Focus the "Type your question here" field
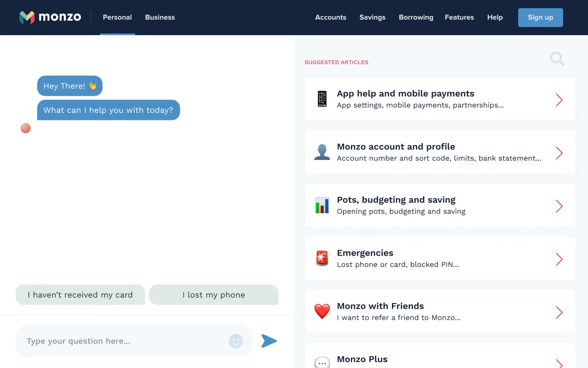The width and height of the screenshot is (588, 368). click(123, 341)
